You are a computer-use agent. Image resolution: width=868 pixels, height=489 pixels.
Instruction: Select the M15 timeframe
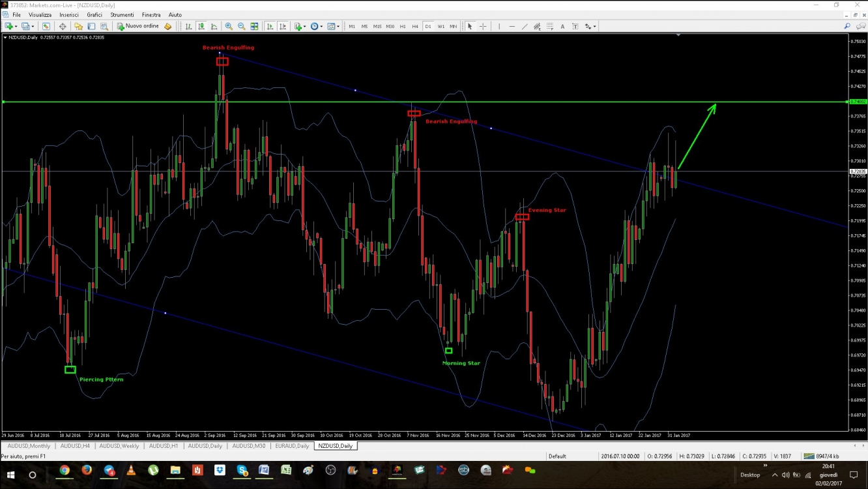377,26
